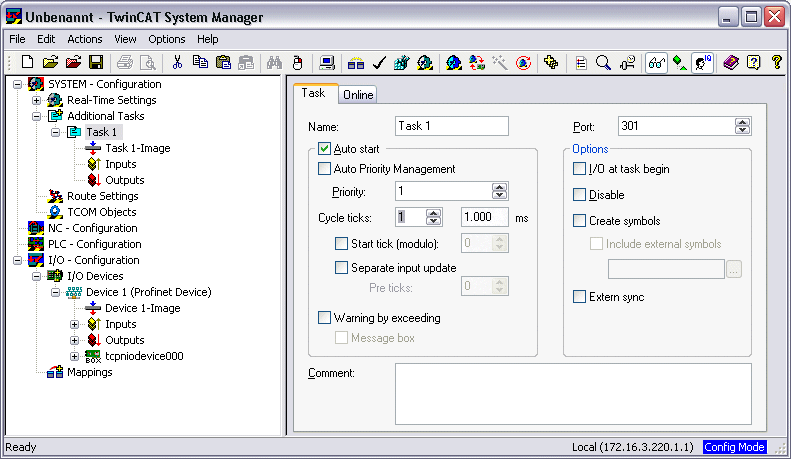Open the File menu
791x459 pixels.
(17, 39)
